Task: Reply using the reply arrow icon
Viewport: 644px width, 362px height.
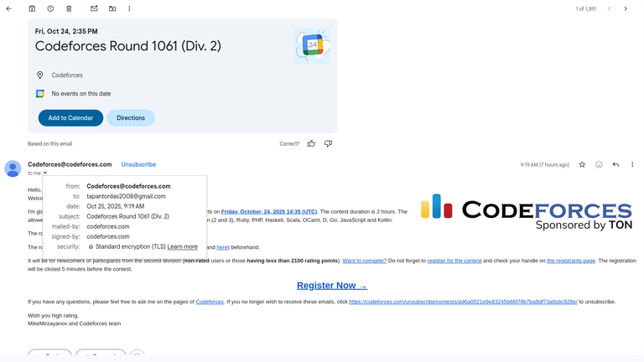Action: click(615, 165)
